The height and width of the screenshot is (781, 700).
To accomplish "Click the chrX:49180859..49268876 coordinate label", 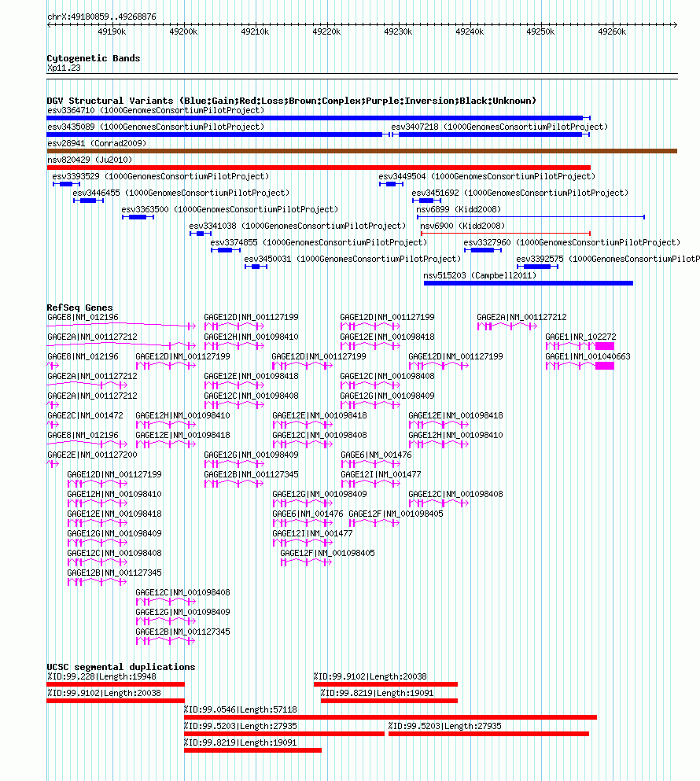I will pyautogui.click(x=101, y=17).
